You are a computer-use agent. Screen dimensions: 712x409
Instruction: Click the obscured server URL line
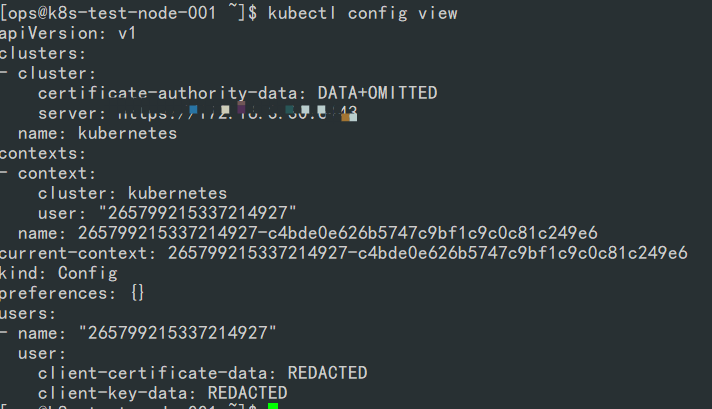[x=198, y=113]
